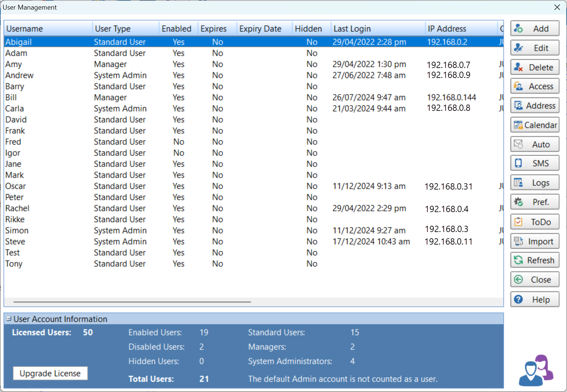Screen dimensions: 567x392
Task: Select the Tony user row
Action: 254,263
